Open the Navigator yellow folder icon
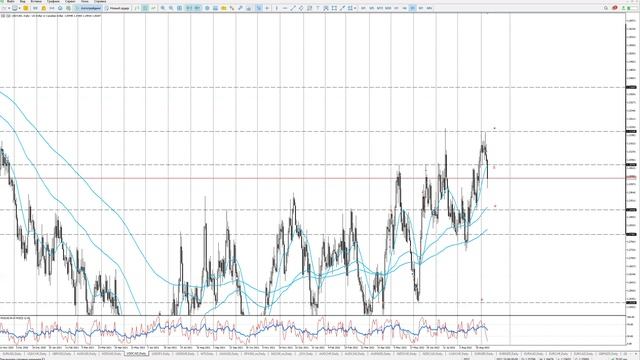 coord(44,8)
